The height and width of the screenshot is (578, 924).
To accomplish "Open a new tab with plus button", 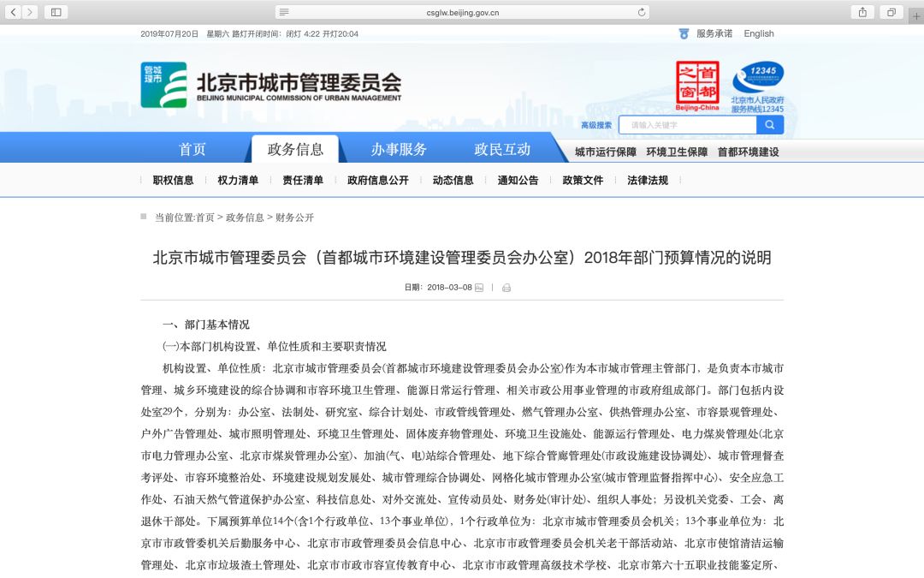I will 915,16.
